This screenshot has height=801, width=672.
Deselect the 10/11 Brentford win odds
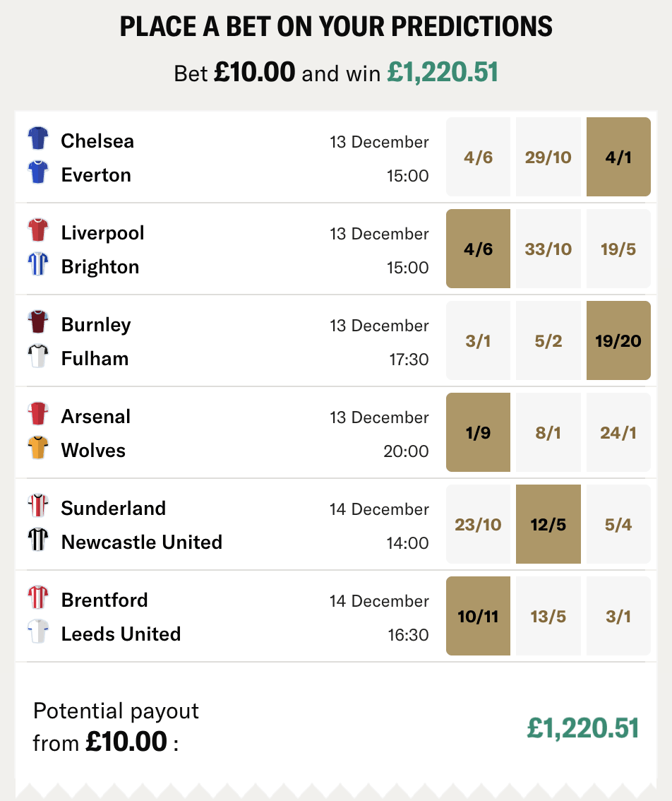(478, 616)
